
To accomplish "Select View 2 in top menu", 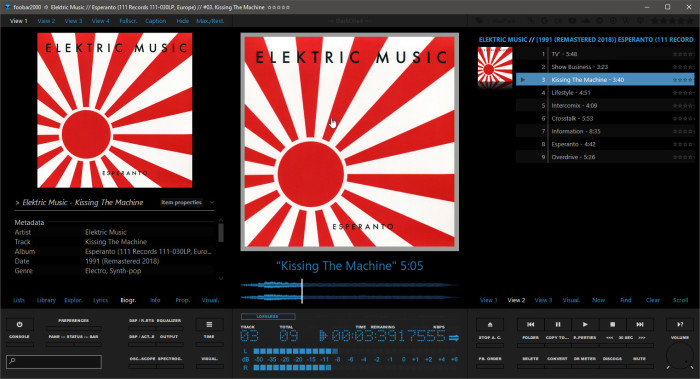I will point(46,21).
